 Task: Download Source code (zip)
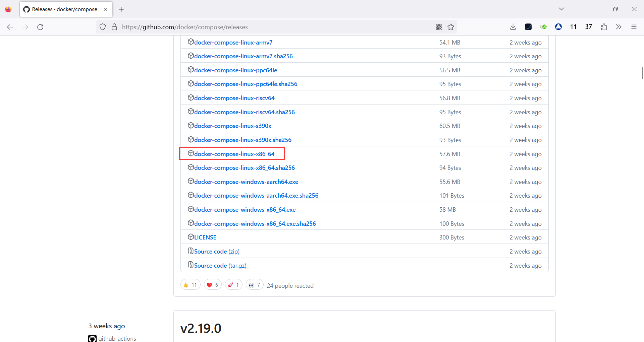pyautogui.click(x=217, y=252)
